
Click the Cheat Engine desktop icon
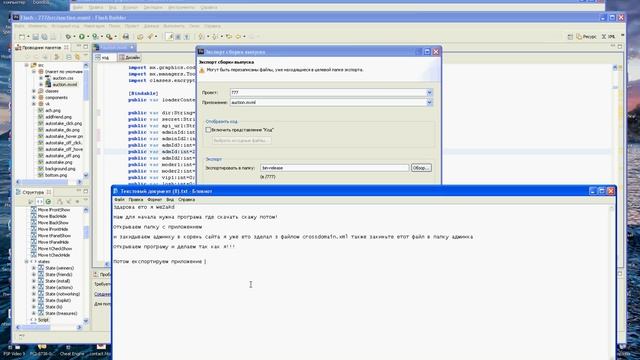click(72, 351)
